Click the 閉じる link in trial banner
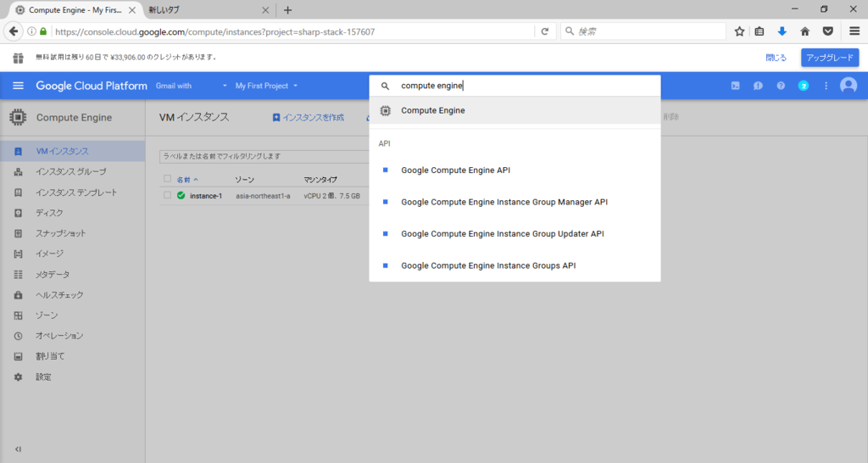This screenshot has height=463, width=868. coord(776,58)
